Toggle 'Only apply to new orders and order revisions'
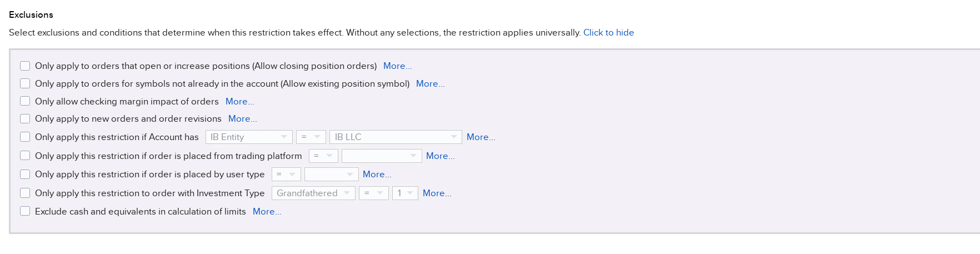This screenshot has width=980, height=254. [x=25, y=118]
